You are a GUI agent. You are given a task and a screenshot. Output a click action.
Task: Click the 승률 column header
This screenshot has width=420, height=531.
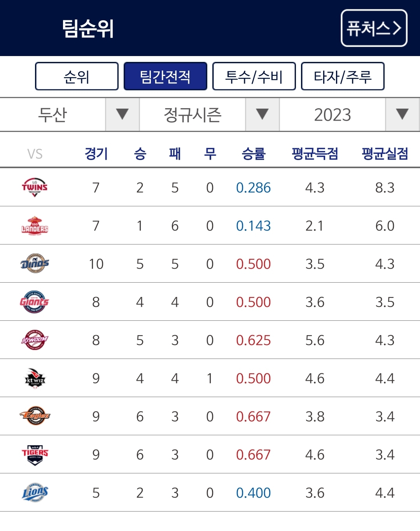click(253, 153)
